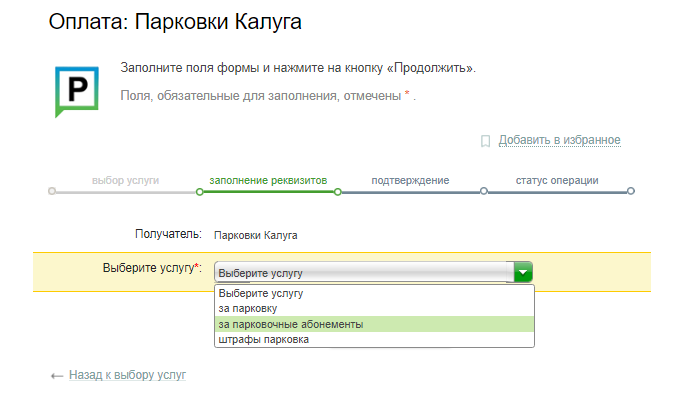Image resolution: width=674 pixels, height=406 pixels.
Task: Select the "Выберите услугу" placeholder in the open list
Action: point(260,294)
